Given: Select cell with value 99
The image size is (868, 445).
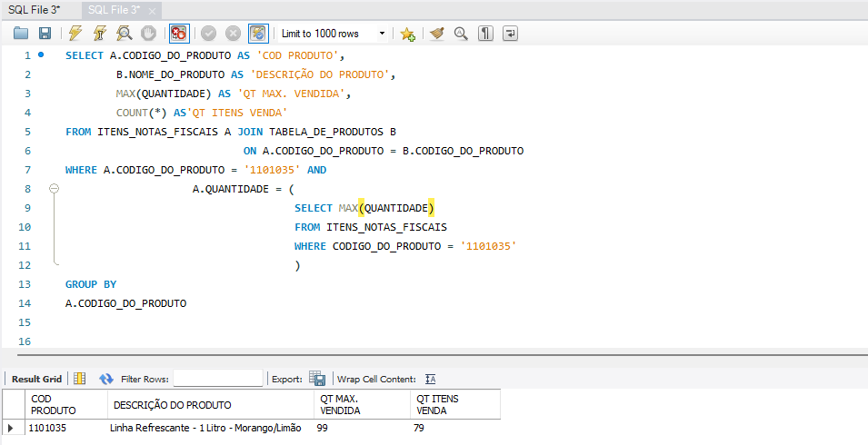Looking at the screenshot, I should click(362, 428).
